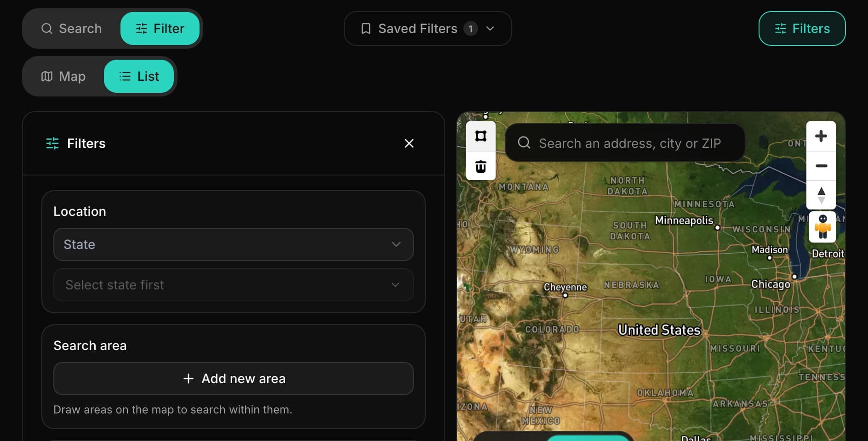
Task: Click the Saved Filters count badge
Action: coord(470,28)
